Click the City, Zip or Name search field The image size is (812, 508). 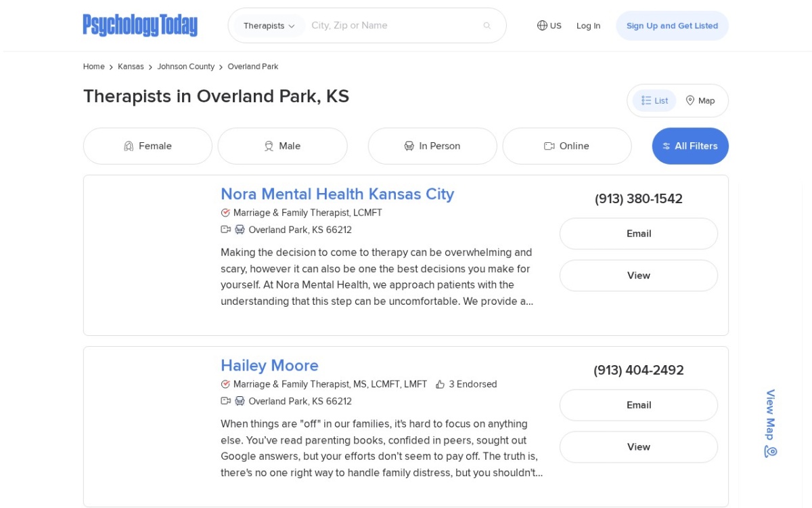[392, 26]
